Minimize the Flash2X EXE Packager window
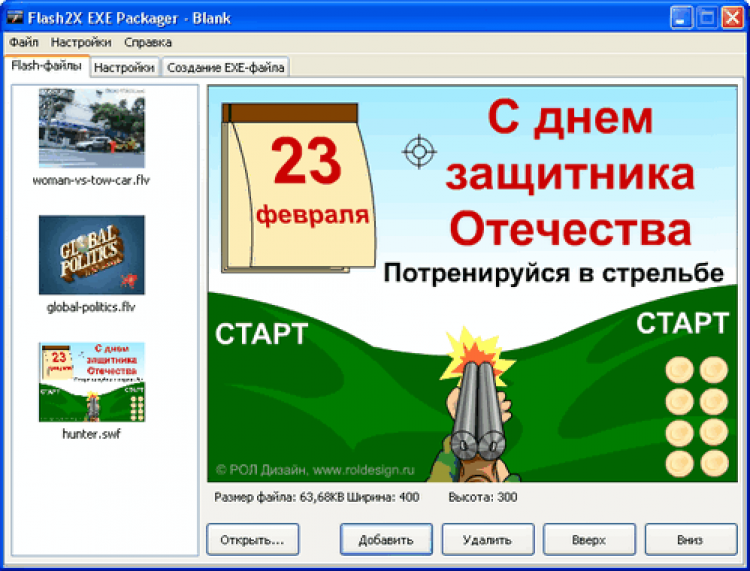 [x=681, y=18]
